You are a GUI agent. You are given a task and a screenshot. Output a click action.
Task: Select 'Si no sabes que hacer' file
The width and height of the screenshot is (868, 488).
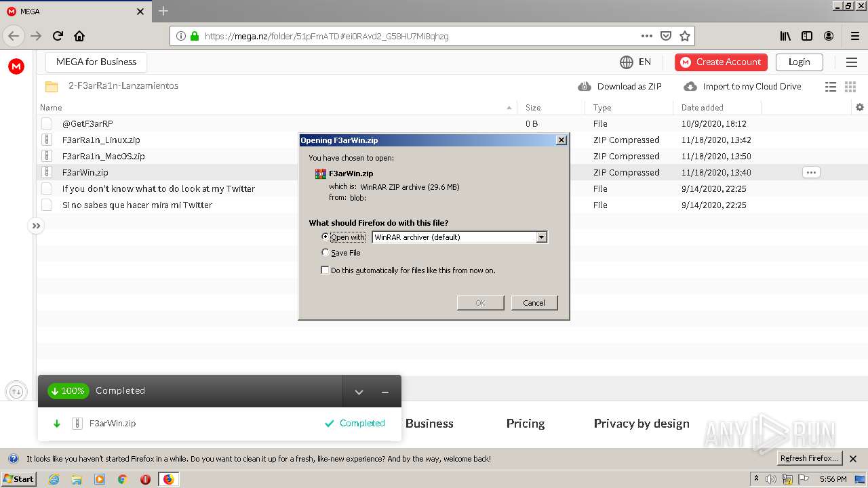138,205
